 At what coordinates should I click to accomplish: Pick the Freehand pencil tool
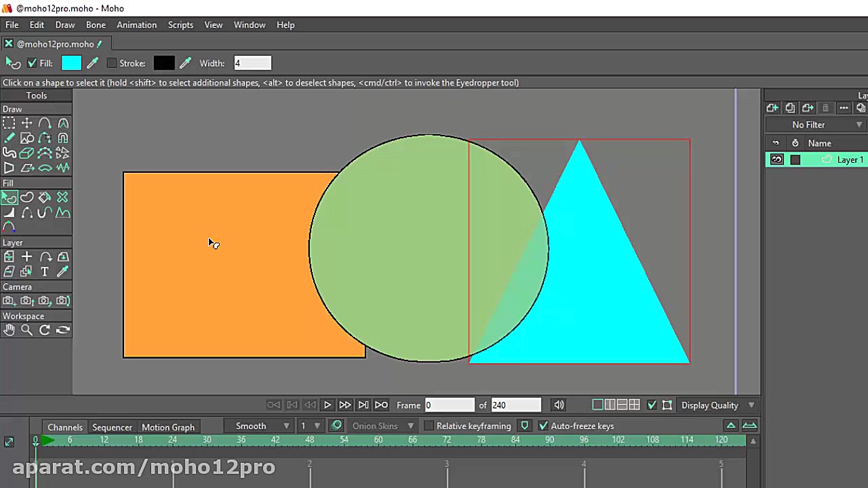click(x=9, y=138)
